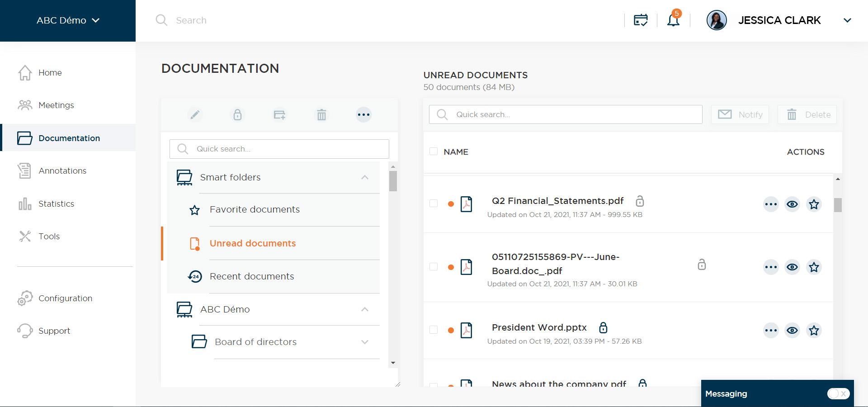Collapse the Smart folders section
The height and width of the screenshot is (407, 868).
[365, 177]
